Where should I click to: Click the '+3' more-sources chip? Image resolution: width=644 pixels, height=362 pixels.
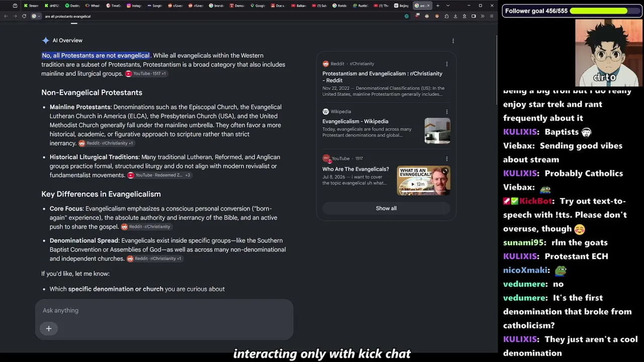pos(188,175)
